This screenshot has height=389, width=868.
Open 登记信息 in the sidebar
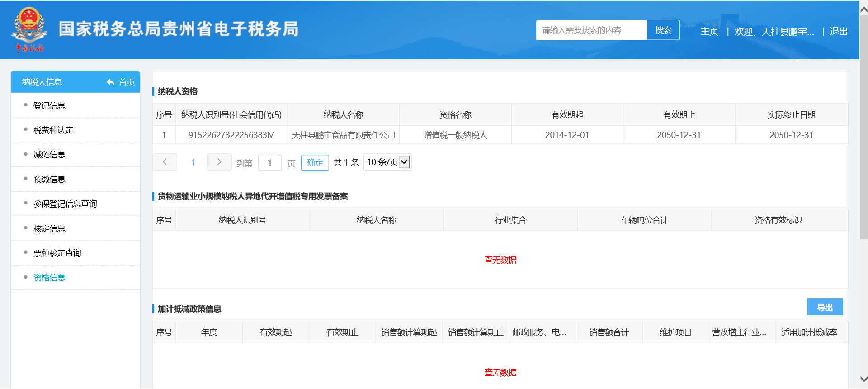click(49, 106)
